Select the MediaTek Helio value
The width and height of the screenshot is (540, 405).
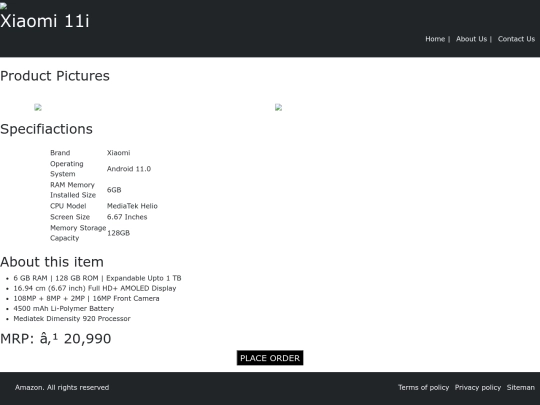tap(132, 206)
